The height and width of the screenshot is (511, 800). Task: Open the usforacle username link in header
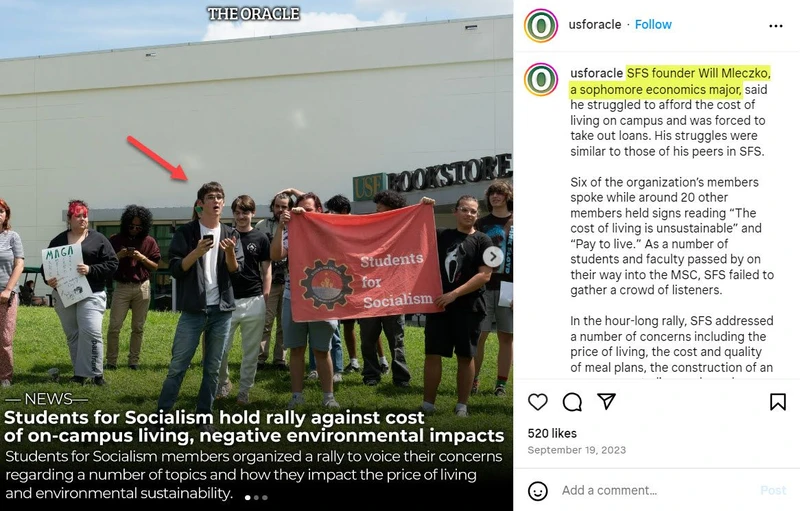[595, 24]
